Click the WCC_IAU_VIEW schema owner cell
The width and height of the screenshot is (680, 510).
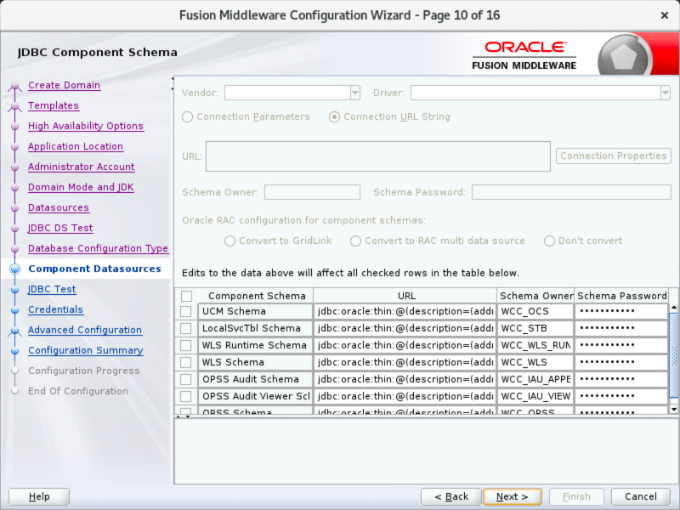point(536,396)
